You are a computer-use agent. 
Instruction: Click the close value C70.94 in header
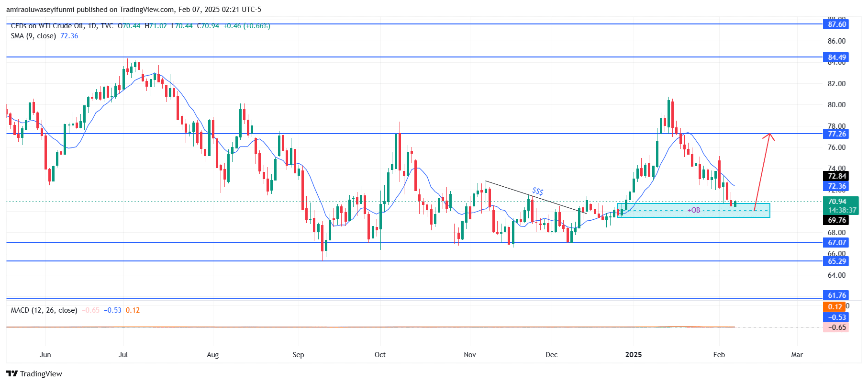pos(208,26)
